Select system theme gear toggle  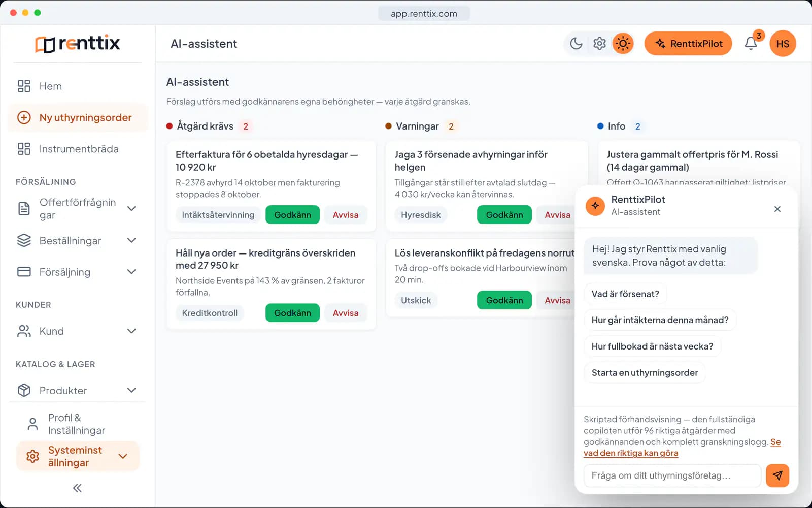point(599,44)
